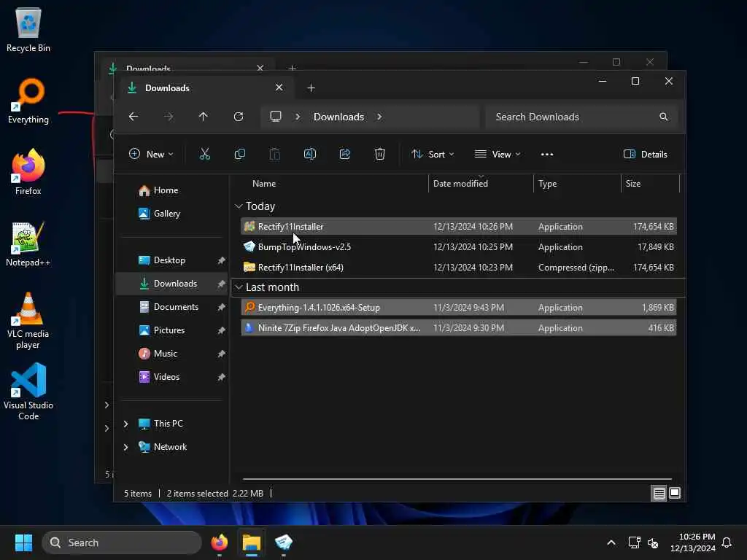
Task: Click the Rename icon in toolbar
Action: [309, 154]
